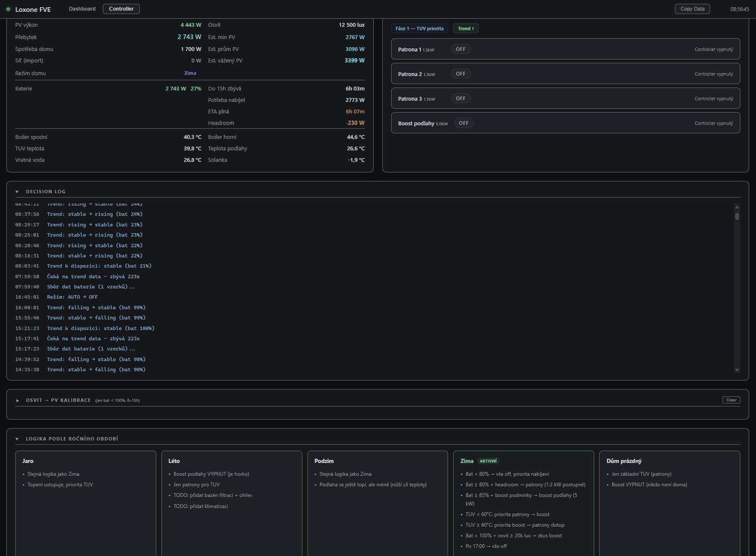Click the Trend ↑ status badge
The width and height of the screenshot is (756, 556).
466,28
